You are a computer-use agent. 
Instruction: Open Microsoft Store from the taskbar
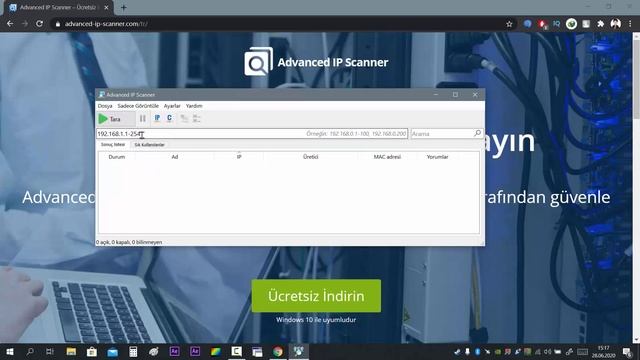pos(92,351)
